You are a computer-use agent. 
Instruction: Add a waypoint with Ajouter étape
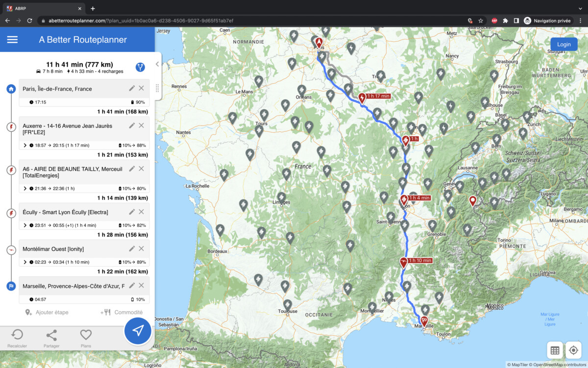tap(47, 312)
